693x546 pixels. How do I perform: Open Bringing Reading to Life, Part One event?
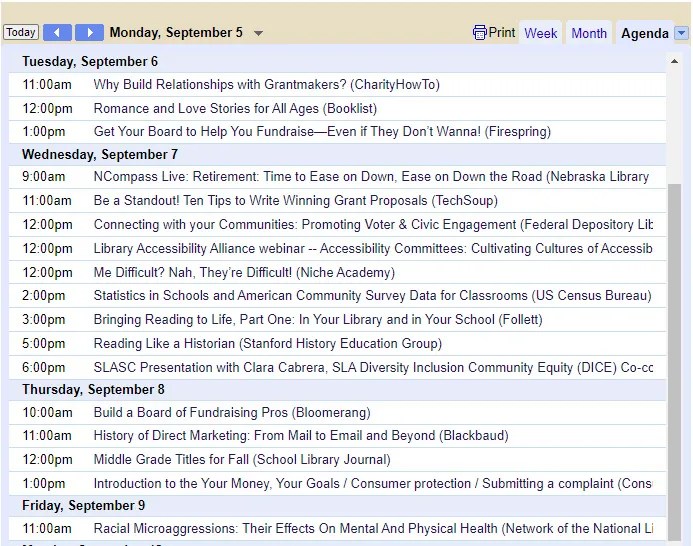(318, 319)
